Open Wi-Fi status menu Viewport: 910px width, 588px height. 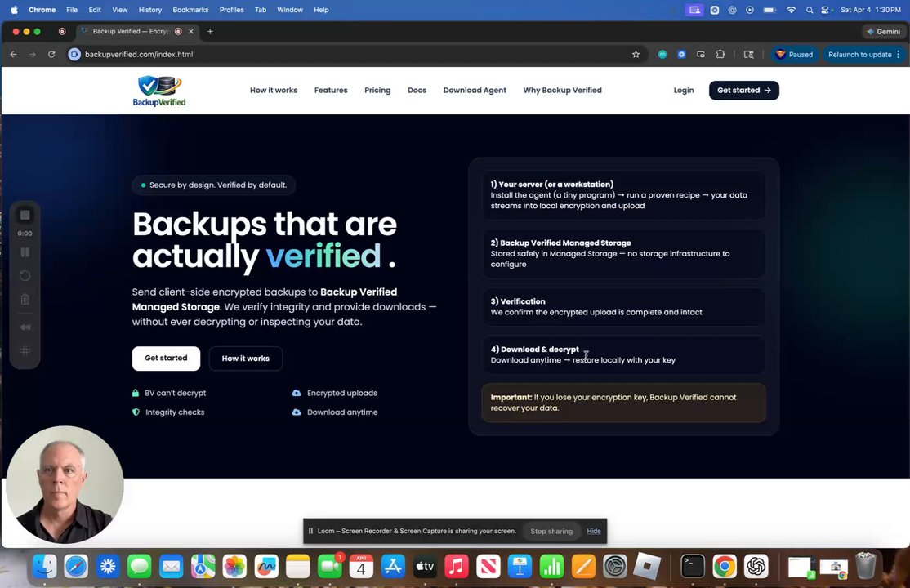coord(791,10)
